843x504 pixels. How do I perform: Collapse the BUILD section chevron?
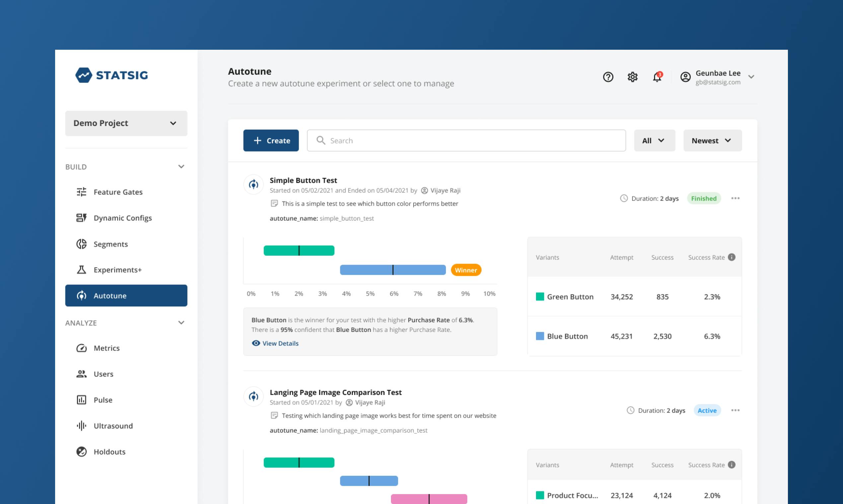tap(181, 166)
